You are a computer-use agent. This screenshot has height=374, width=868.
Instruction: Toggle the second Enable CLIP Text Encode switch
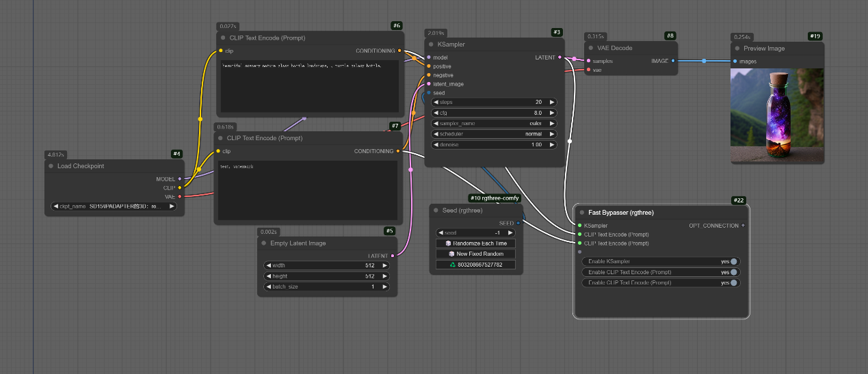coord(733,272)
